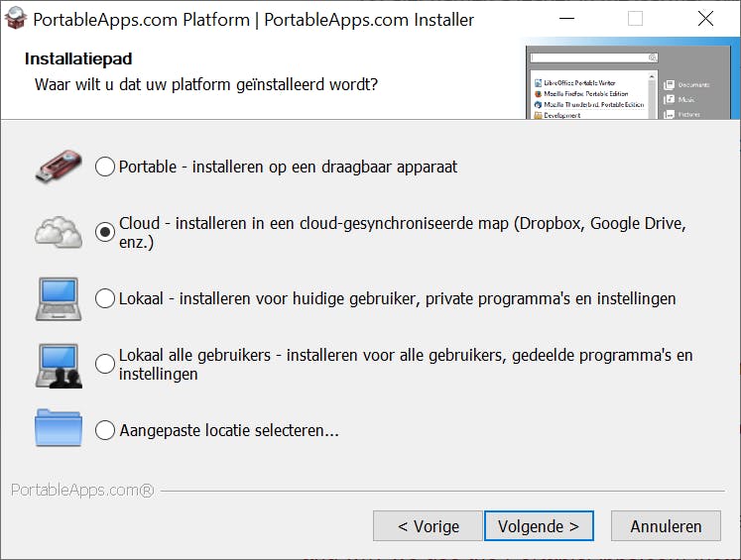Image resolution: width=741 pixels, height=560 pixels.
Task: Choose Lokaal current-user radio option
Action: pos(105,298)
